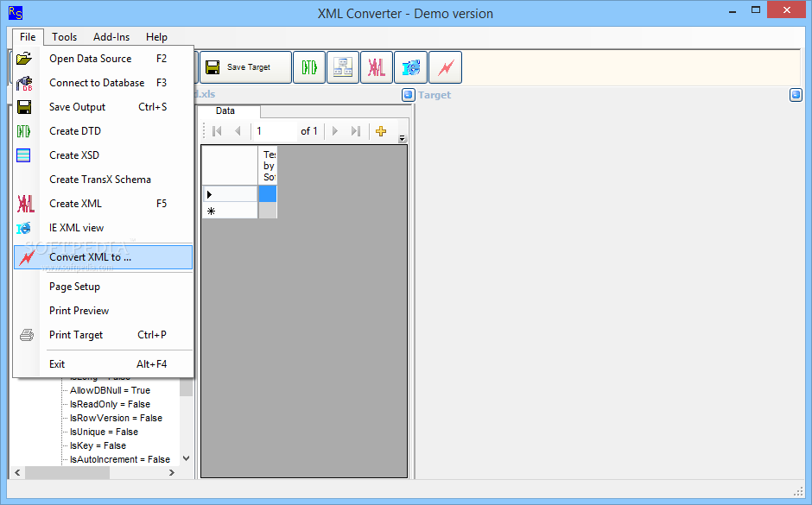Screen dimensions: 812x505
Task: Open the Help menu
Action: tap(156, 37)
